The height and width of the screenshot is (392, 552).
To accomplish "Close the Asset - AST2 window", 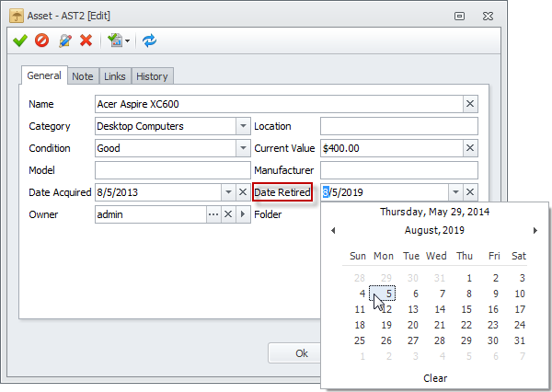I will click(488, 17).
